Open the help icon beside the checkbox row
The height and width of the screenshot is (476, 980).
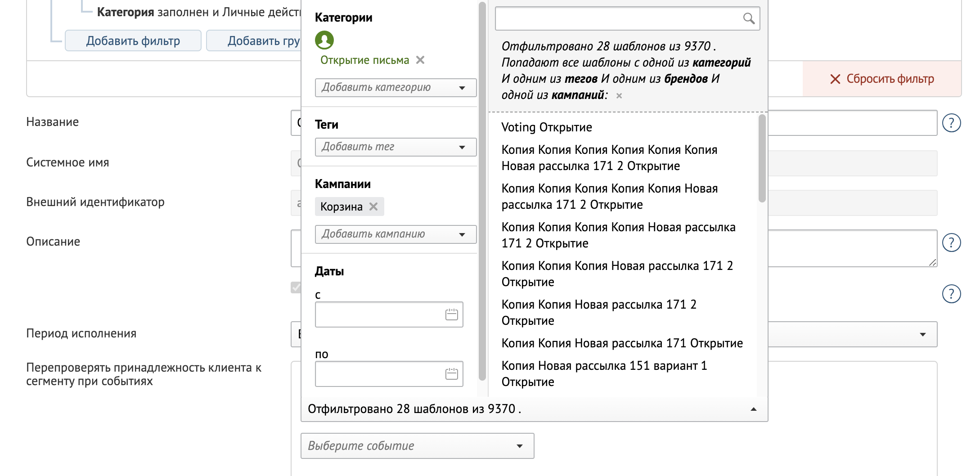tap(952, 294)
